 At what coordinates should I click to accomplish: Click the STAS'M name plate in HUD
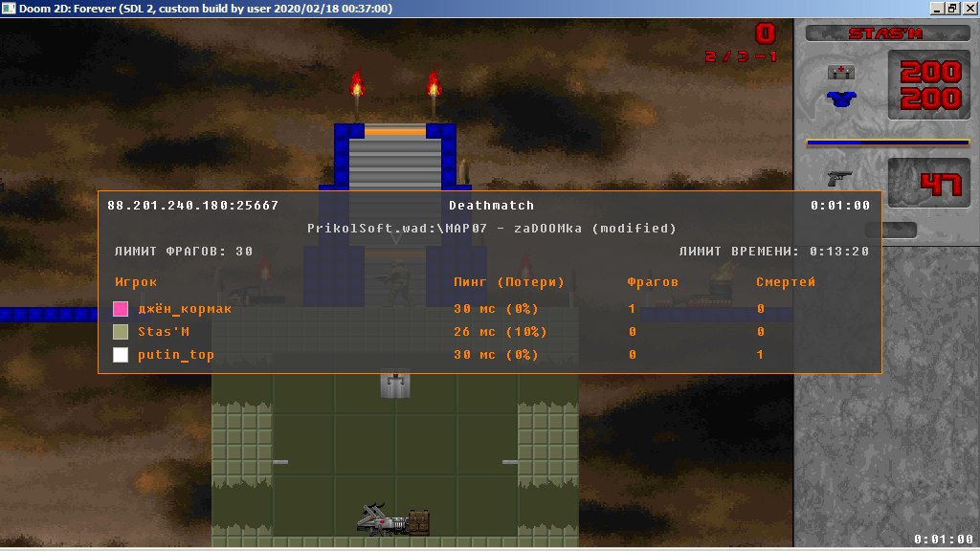pyautogui.click(x=887, y=33)
